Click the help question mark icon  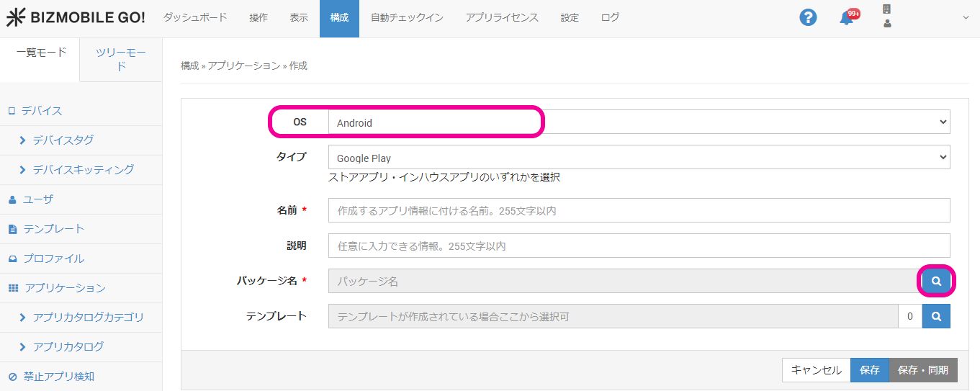(x=808, y=18)
